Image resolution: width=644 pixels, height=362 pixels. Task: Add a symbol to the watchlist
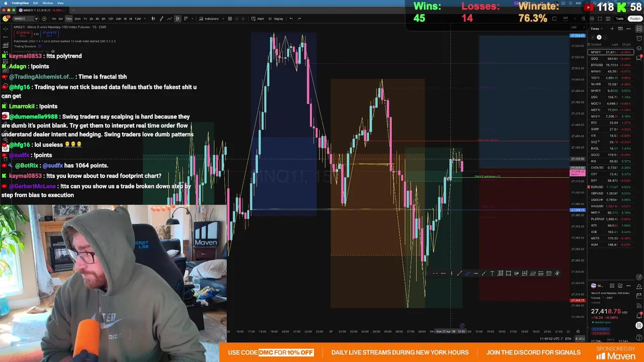tap(612, 29)
